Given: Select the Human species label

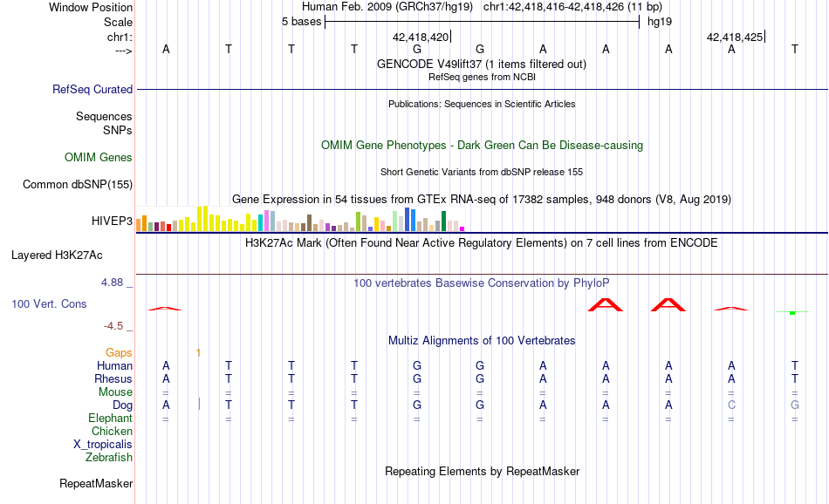Looking at the screenshot, I should pos(114,366).
